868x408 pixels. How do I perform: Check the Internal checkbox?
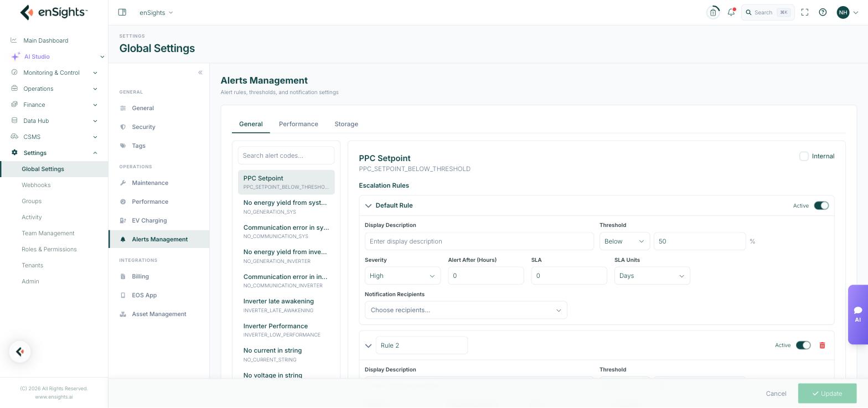coord(804,156)
